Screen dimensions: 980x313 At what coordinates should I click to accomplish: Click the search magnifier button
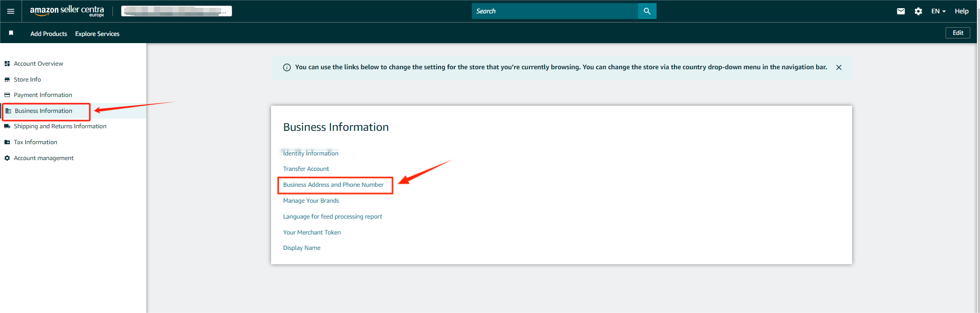(x=647, y=11)
